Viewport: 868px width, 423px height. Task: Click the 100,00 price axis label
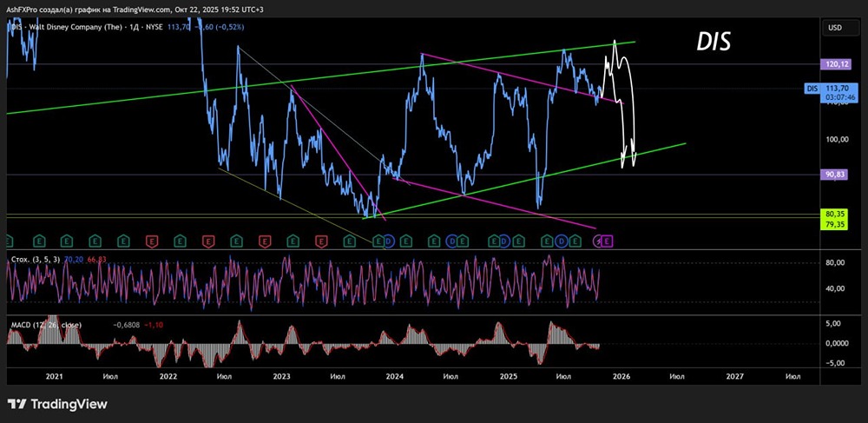pyautogui.click(x=838, y=139)
